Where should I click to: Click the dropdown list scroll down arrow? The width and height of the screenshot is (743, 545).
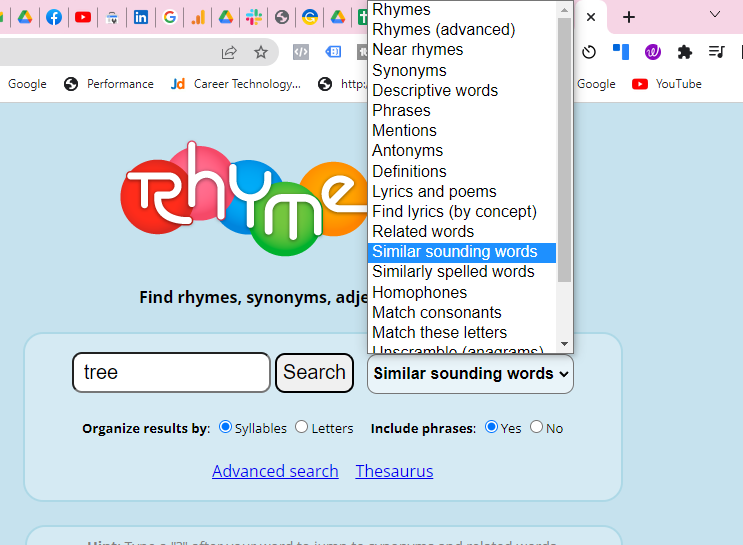564,344
